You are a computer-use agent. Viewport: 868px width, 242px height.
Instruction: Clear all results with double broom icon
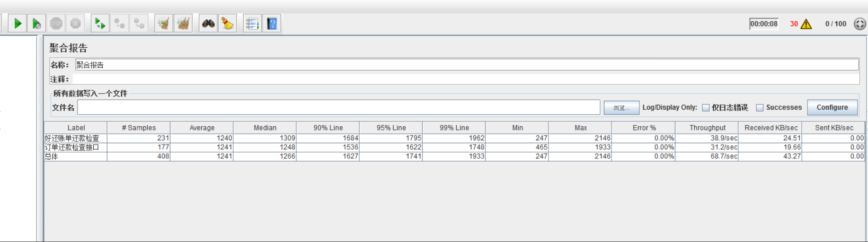(183, 23)
